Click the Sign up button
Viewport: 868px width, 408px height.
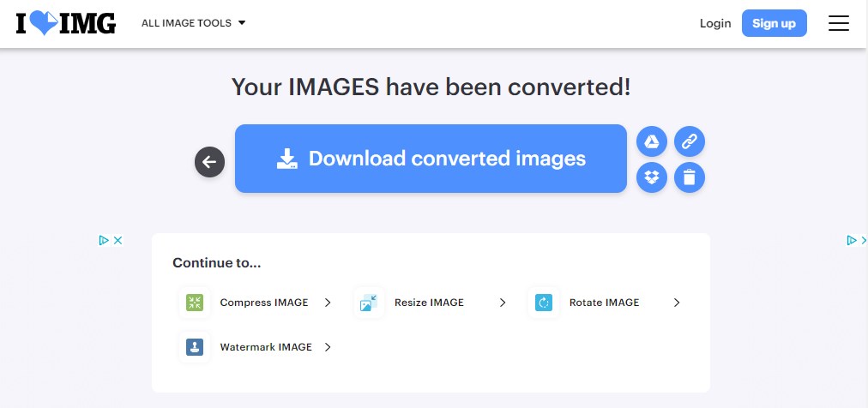[774, 23]
